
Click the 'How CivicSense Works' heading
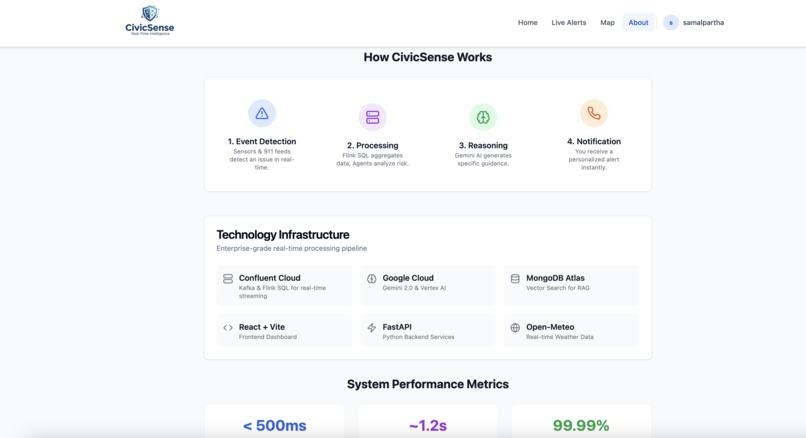pos(428,57)
